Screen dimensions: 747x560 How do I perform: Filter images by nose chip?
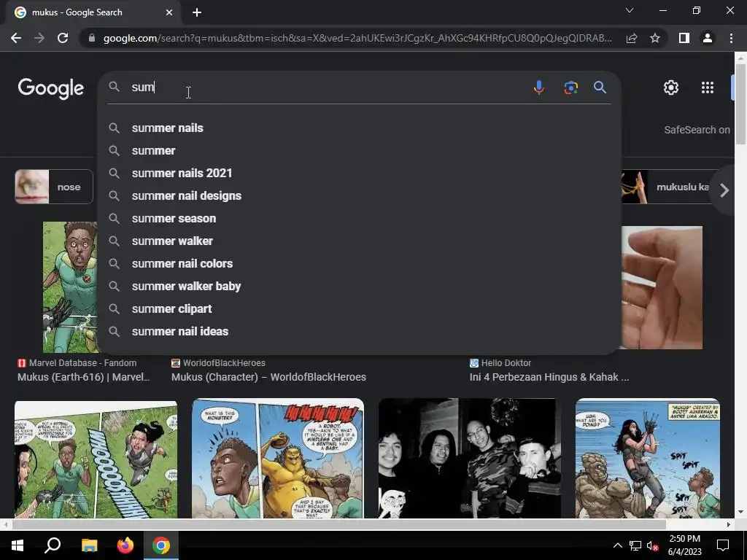[x=54, y=187]
